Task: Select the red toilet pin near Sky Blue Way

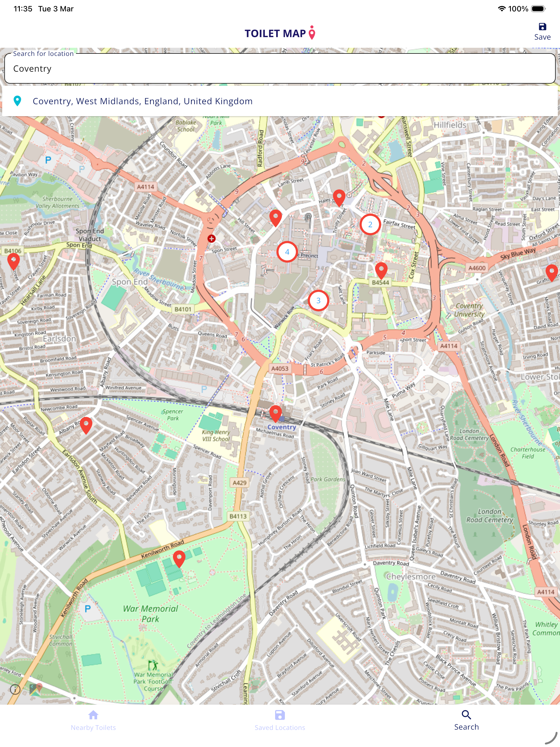Action: [552, 273]
